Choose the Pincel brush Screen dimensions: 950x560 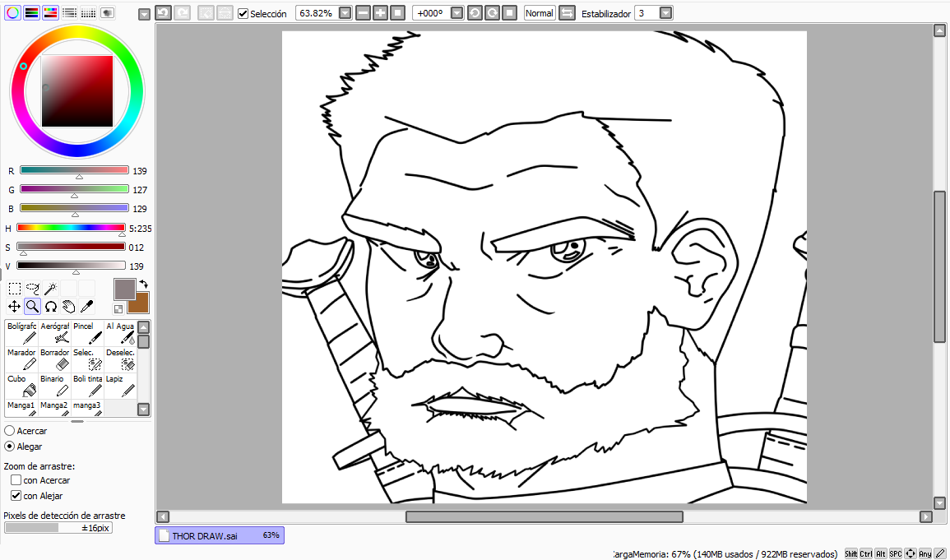point(87,333)
